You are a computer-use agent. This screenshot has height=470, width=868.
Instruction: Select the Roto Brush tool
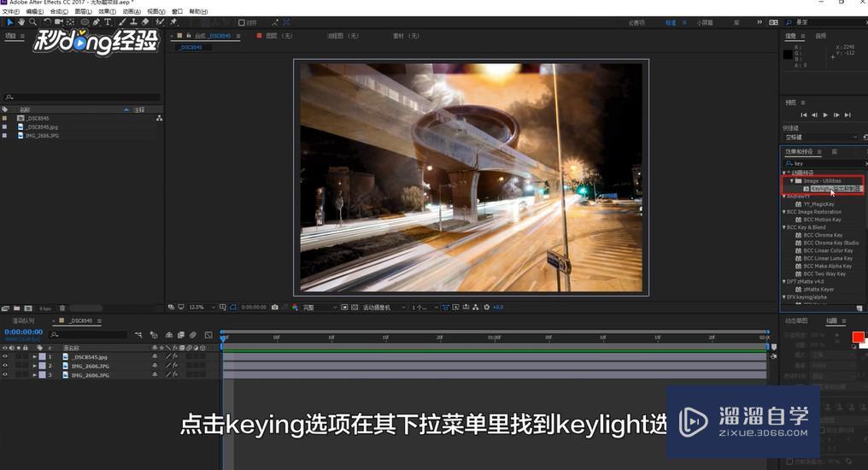click(x=160, y=22)
